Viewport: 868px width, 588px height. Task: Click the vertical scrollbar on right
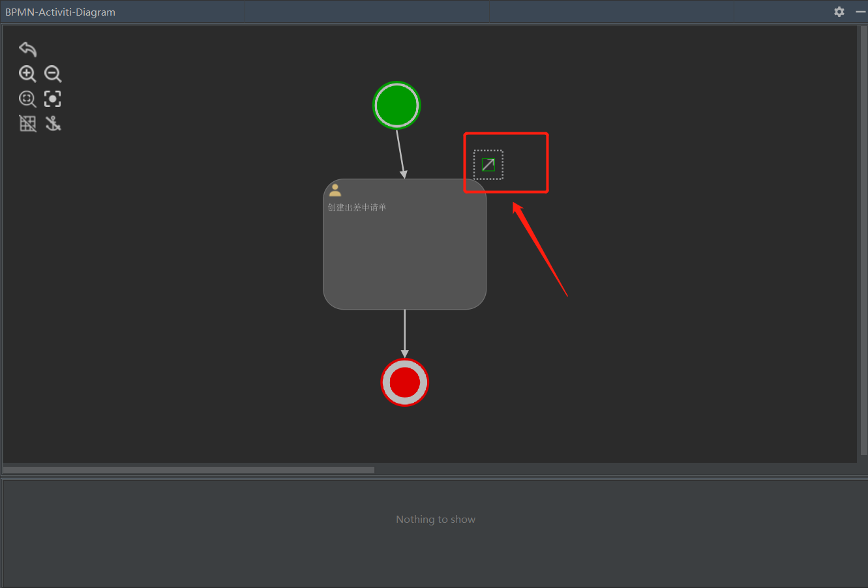(863, 240)
